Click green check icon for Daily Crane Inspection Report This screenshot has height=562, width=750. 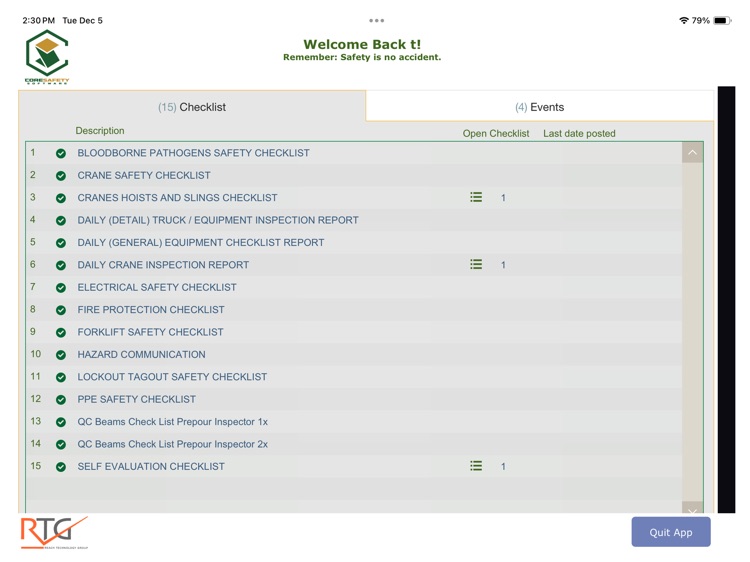(x=61, y=265)
